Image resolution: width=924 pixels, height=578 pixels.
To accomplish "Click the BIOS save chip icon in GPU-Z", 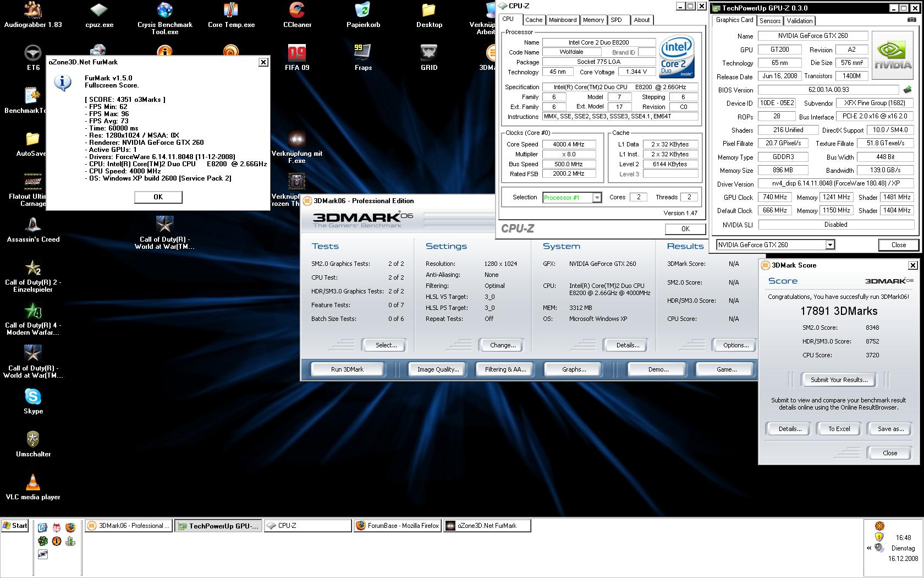I will point(908,89).
